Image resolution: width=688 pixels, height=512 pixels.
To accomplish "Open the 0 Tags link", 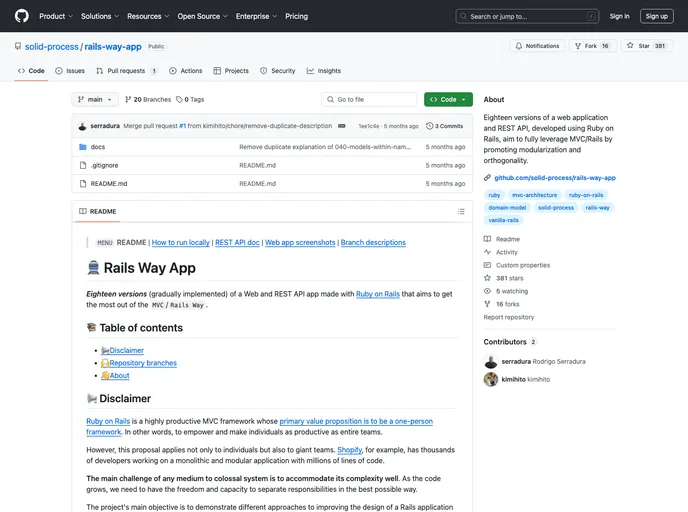I will [x=190, y=100].
